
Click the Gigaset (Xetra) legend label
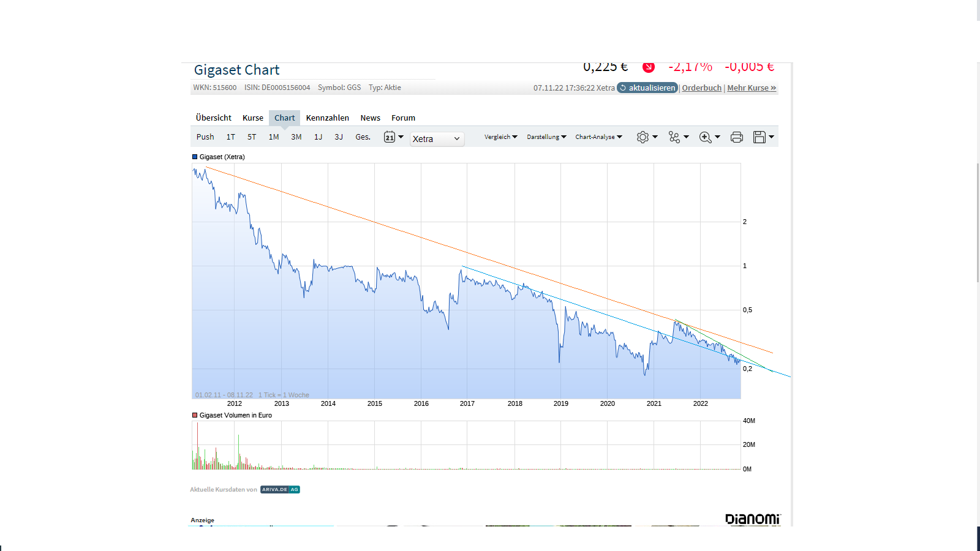click(x=222, y=157)
